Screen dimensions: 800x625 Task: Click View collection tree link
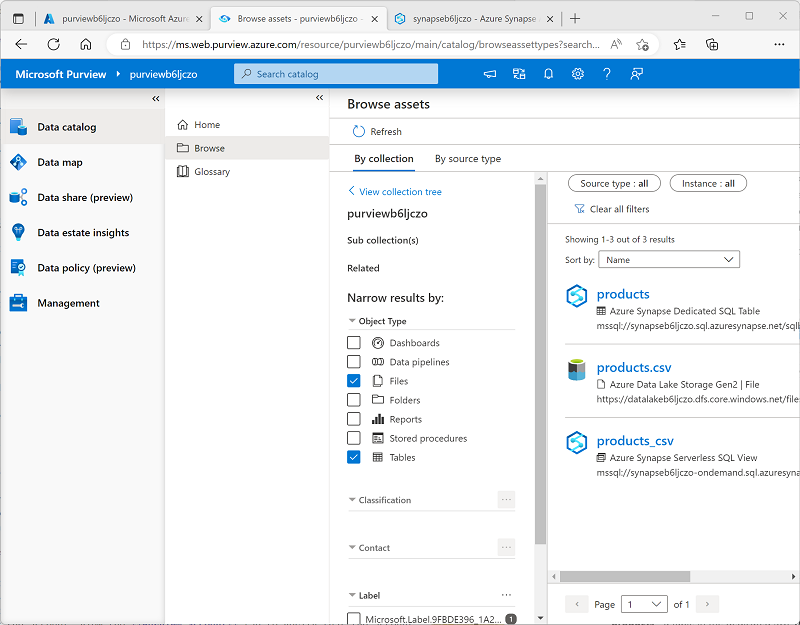394,192
